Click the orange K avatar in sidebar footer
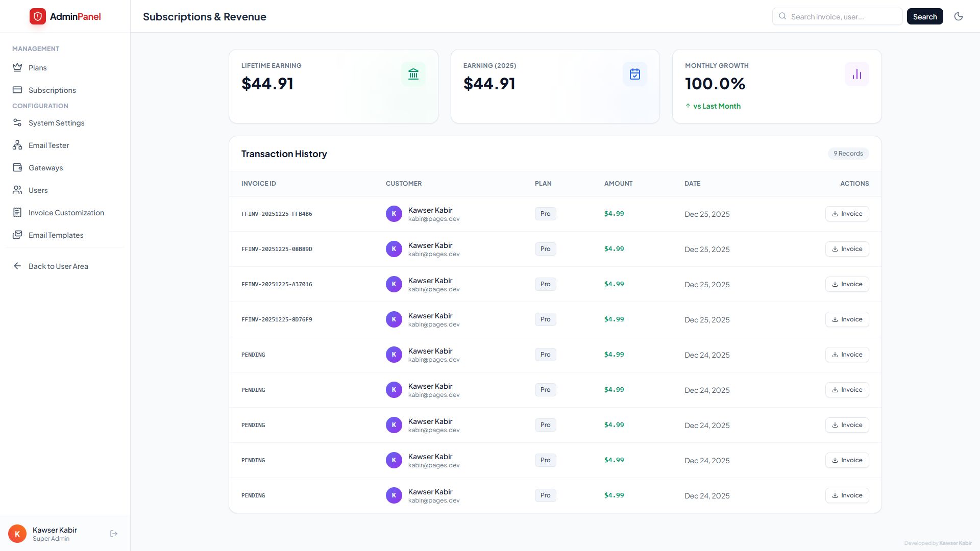The image size is (980, 551). tap(17, 534)
